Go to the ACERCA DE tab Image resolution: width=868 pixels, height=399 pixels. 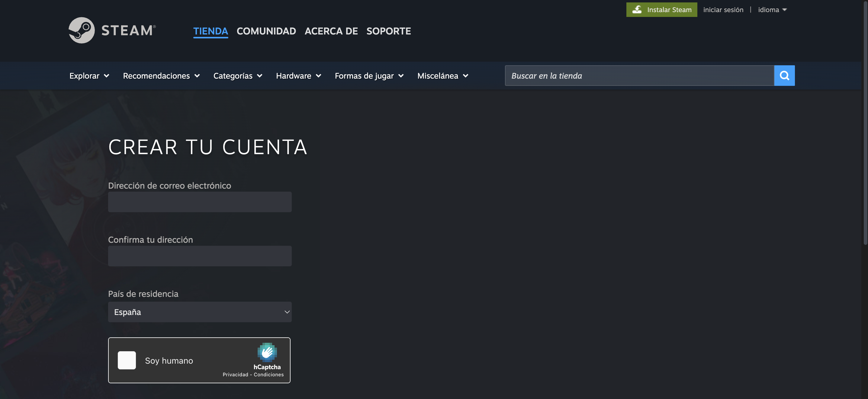point(331,31)
